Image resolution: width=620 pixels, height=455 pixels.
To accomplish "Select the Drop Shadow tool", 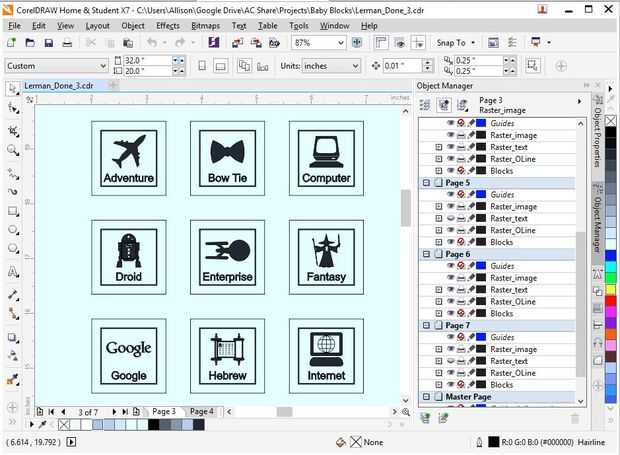I will pos(13,338).
